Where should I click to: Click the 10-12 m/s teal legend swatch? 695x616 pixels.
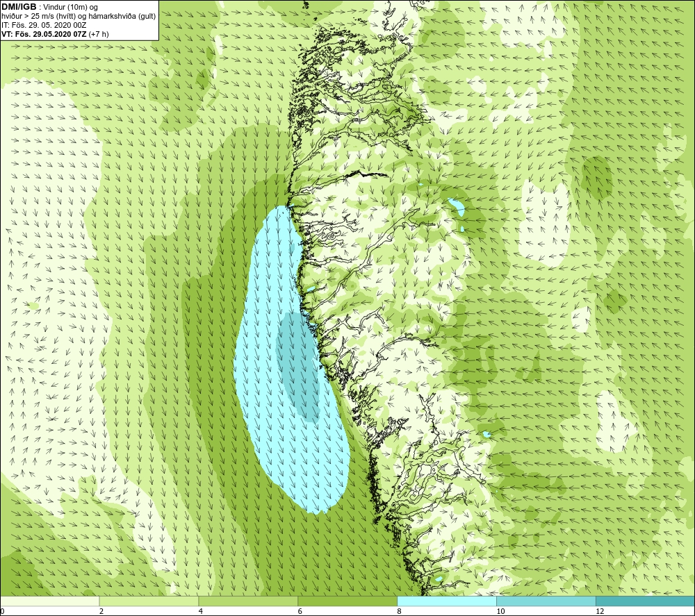pyautogui.click(x=546, y=601)
